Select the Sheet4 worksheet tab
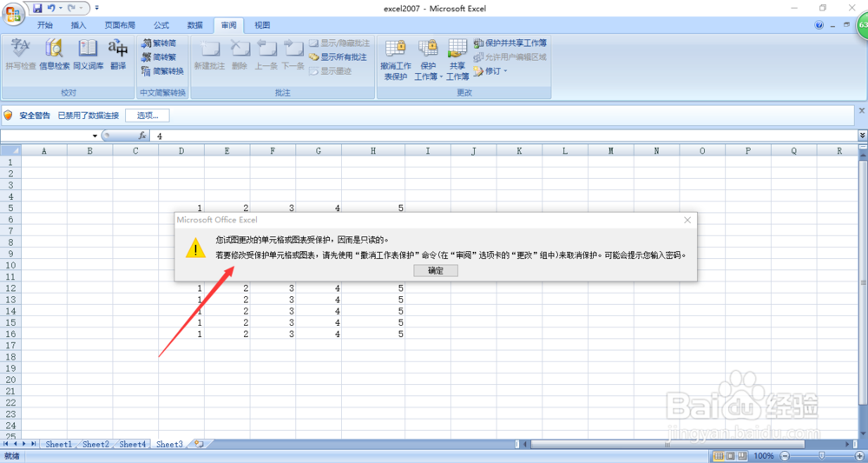Image resolution: width=868 pixels, height=463 pixels. pyautogui.click(x=133, y=444)
